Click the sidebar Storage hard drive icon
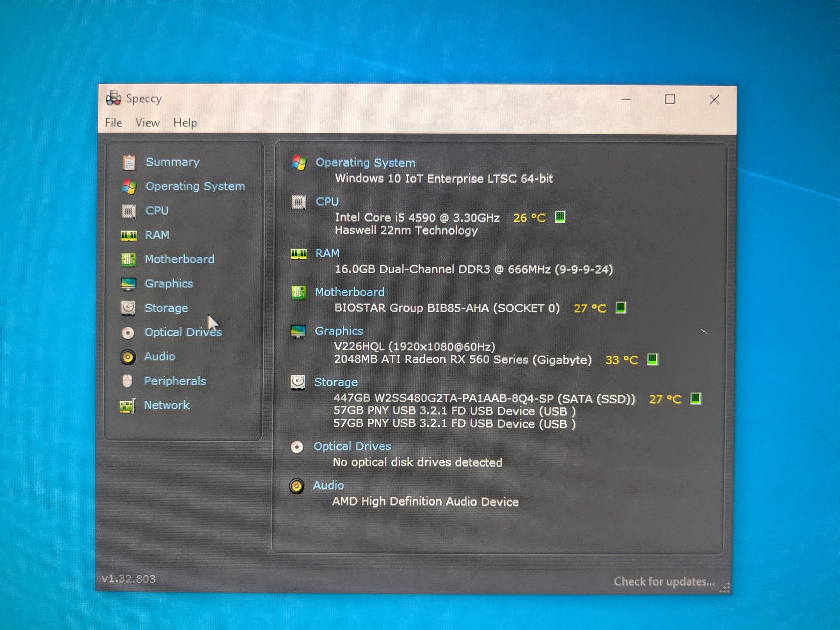This screenshot has width=840, height=630. [128, 308]
